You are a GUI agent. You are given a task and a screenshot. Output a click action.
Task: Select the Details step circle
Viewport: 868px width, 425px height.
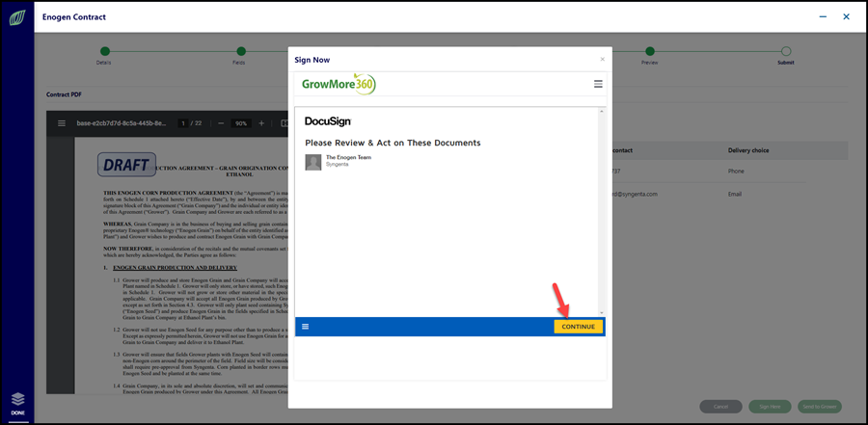104,51
